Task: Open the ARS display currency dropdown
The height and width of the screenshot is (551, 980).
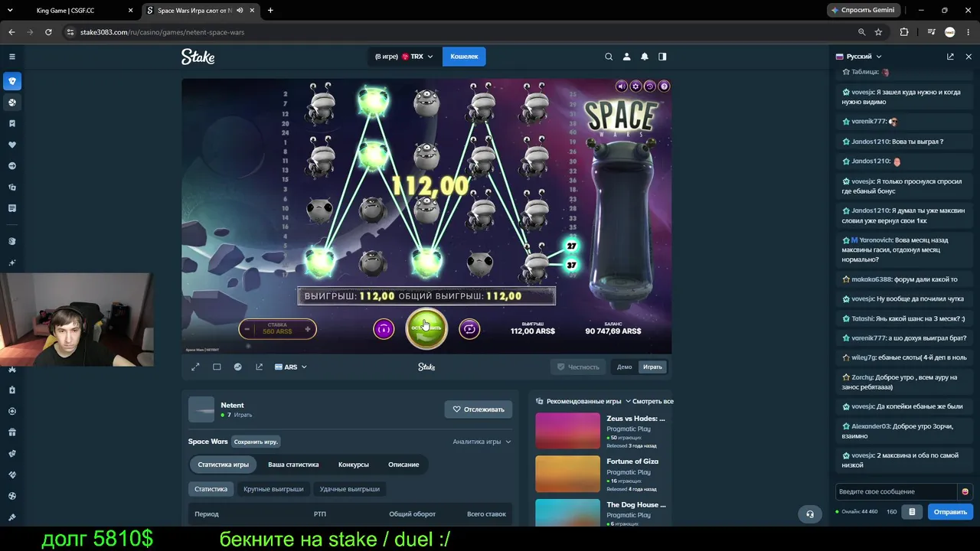Action: (x=291, y=367)
